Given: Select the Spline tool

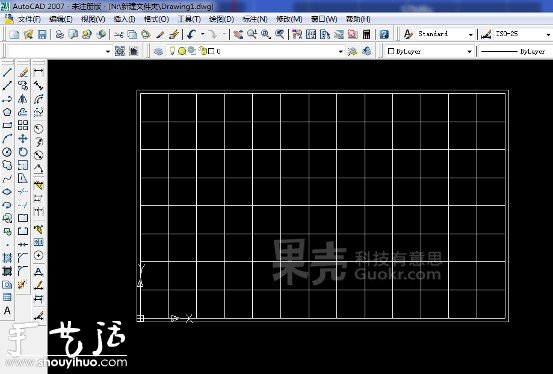Looking at the screenshot, I should [7, 179].
